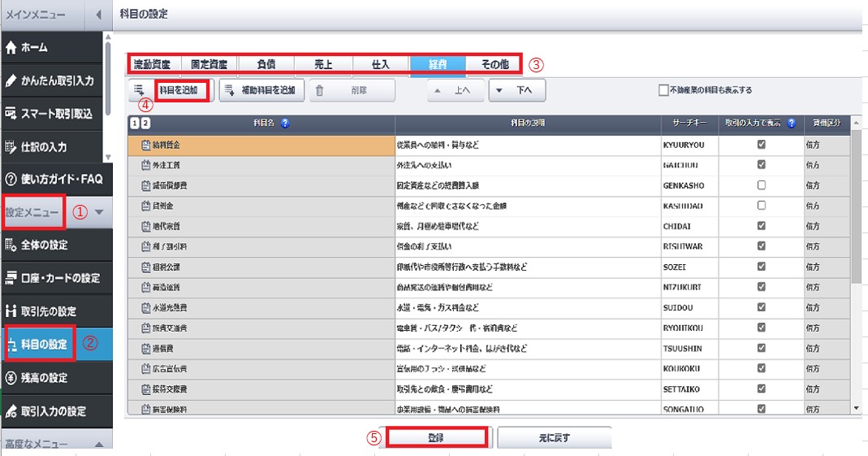Uncheck display checkbox for 外注工賃 row
Image resolution: width=868 pixels, height=456 pixels.
tap(761, 164)
